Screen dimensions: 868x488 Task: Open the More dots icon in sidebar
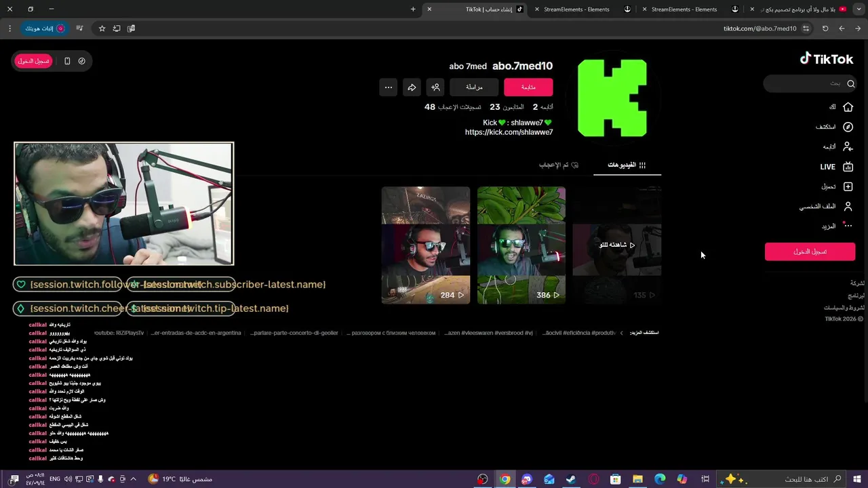pyautogui.click(x=848, y=226)
